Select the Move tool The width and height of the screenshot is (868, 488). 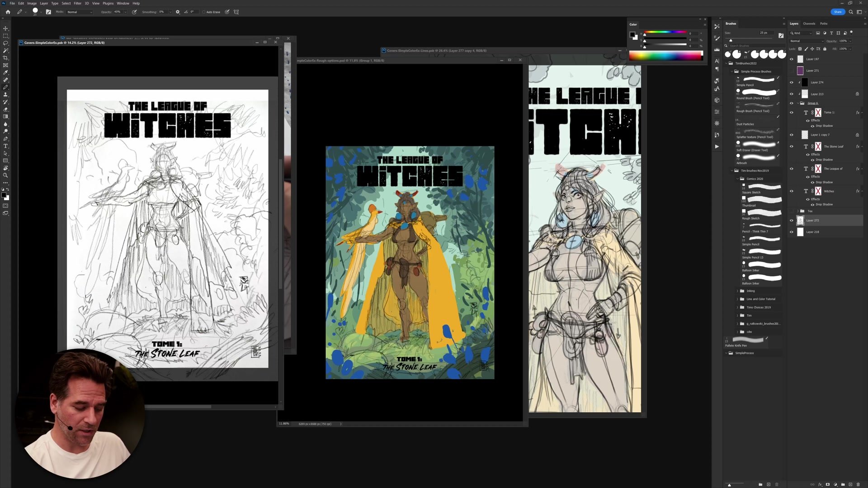pos(5,28)
